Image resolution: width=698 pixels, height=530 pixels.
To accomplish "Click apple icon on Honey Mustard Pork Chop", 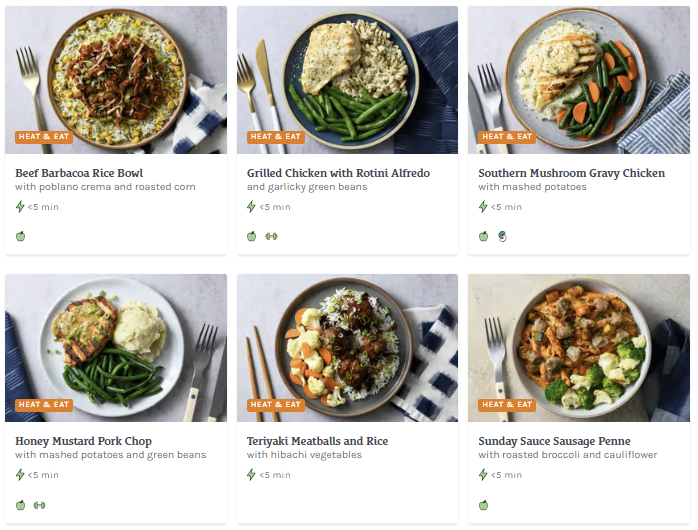I will click(20, 505).
